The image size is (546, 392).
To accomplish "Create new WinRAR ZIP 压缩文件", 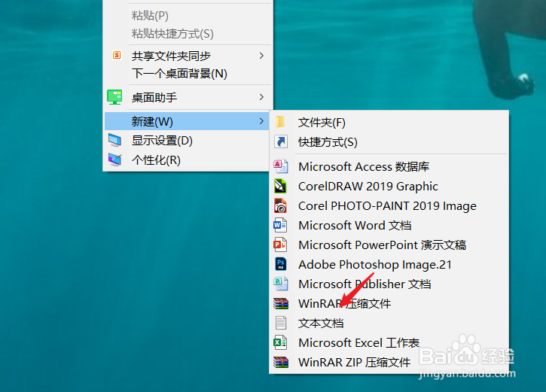I will (x=389, y=362).
